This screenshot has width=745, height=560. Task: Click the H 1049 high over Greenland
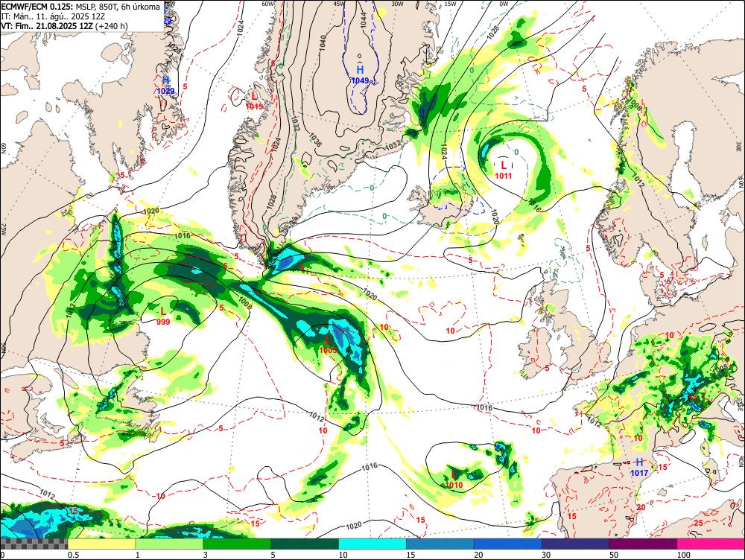pyautogui.click(x=360, y=75)
